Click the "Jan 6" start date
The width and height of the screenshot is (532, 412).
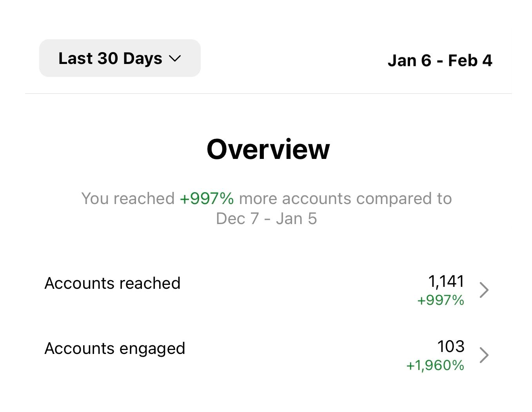[x=409, y=61]
